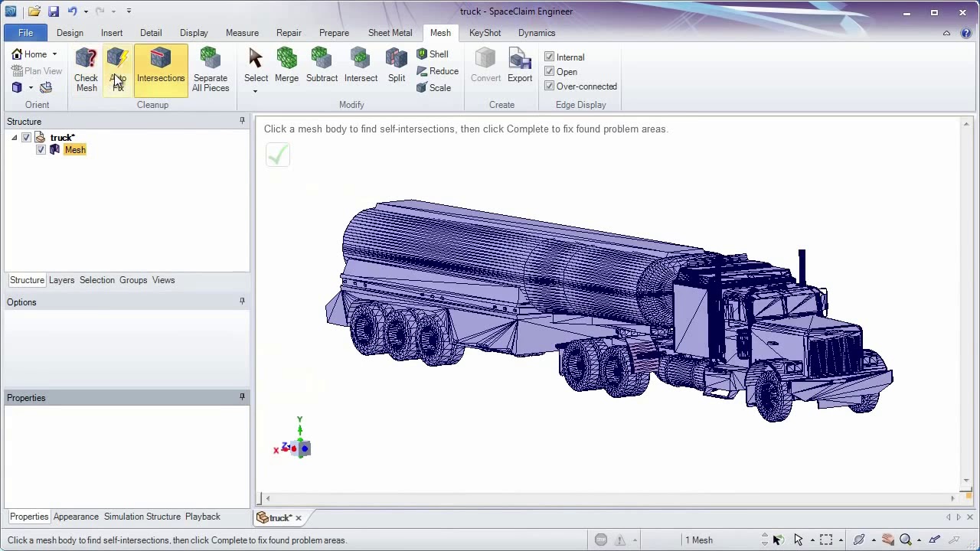Click the warning triangle in status bar
Viewport: 980px width, 551px height.
[621, 540]
